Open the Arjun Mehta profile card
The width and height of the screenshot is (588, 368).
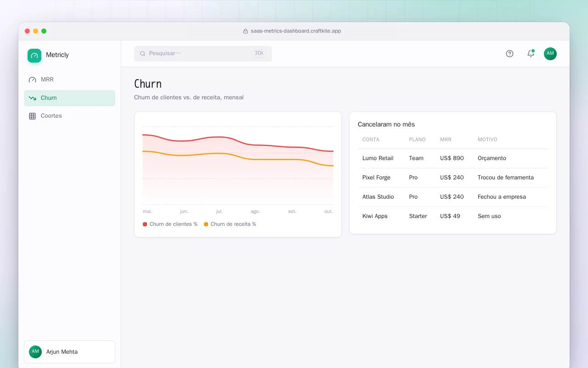[x=69, y=352]
